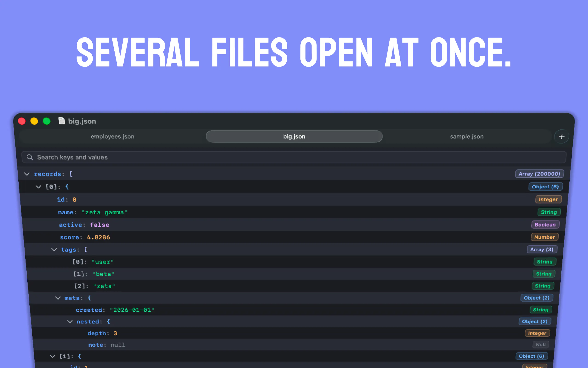Click the Boolean badge on active row
The height and width of the screenshot is (368, 588).
pos(545,225)
